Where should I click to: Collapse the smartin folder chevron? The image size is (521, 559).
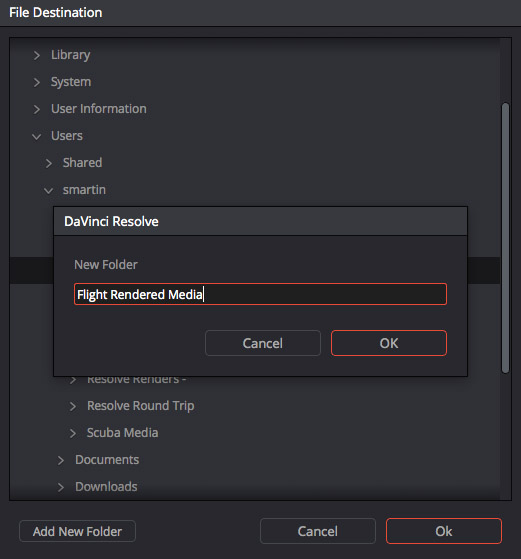(48, 190)
